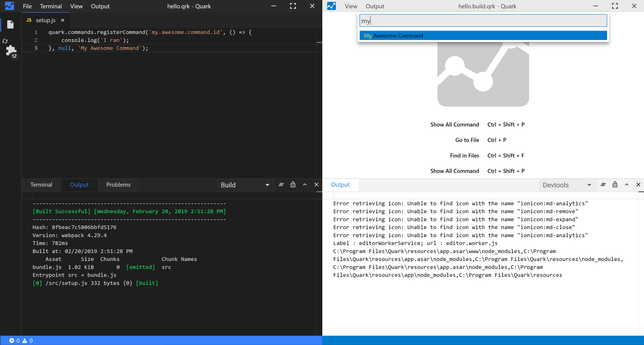Click line number 1 in the editor
Screen dimensions: 644x345
[x=36, y=32]
